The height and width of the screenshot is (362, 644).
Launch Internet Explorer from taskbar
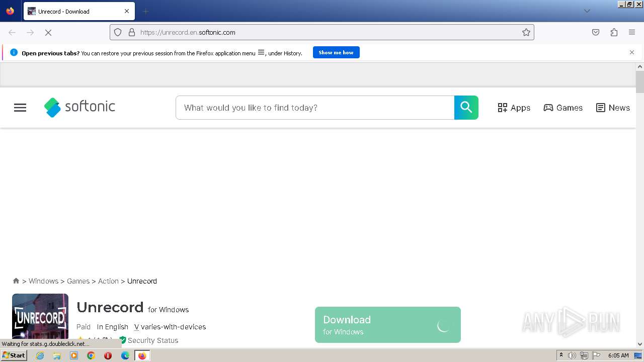pyautogui.click(x=40, y=355)
